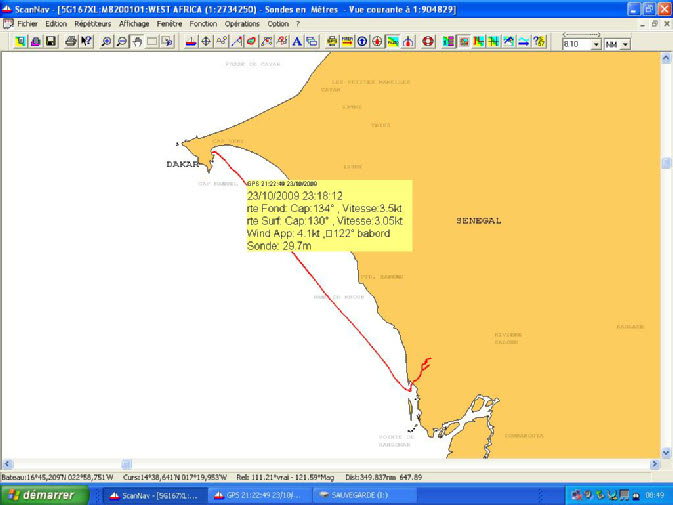Toggle the zoom rectangle selection tool

[152, 42]
